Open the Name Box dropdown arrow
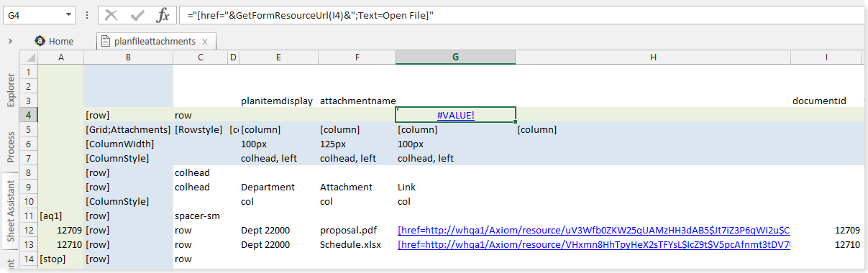Screen dimensions: 868x273 (x=68, y=14)
